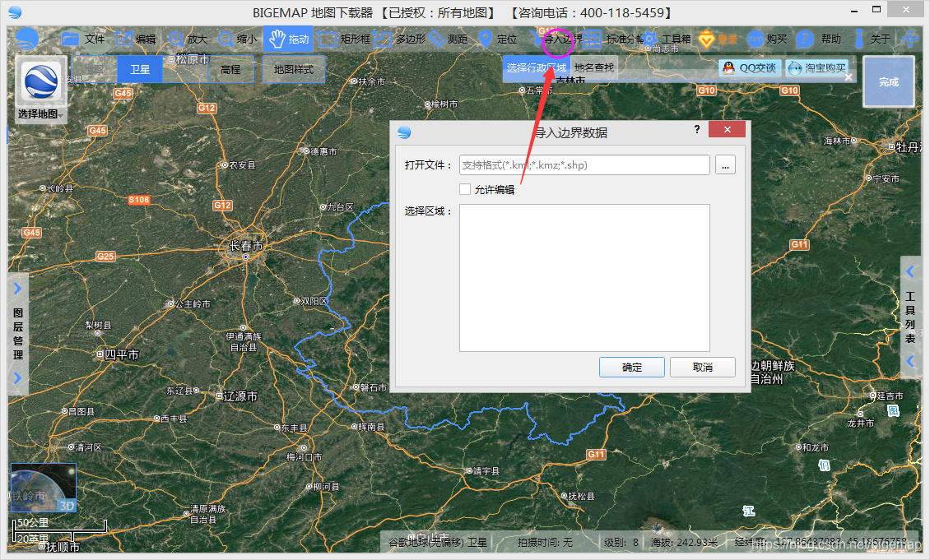Click the QQ交谈 chat button

[x=750, y=68]
